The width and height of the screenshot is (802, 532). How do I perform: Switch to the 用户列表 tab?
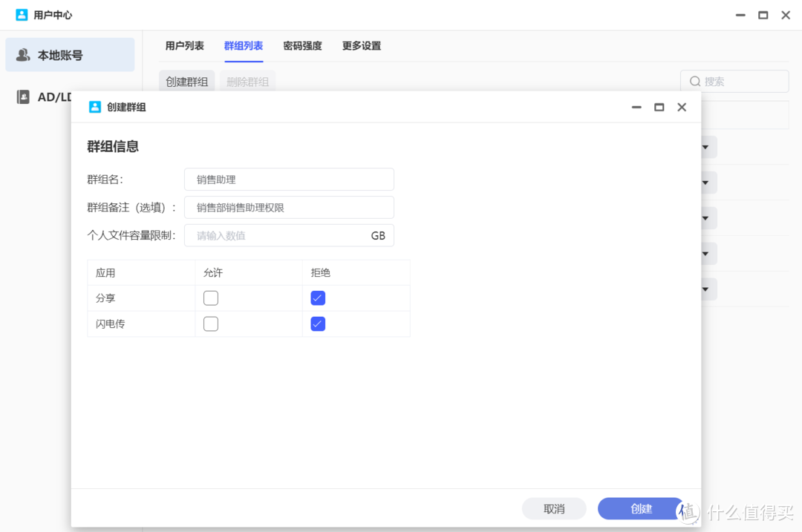pyautogui.click(x=184, y=46)
